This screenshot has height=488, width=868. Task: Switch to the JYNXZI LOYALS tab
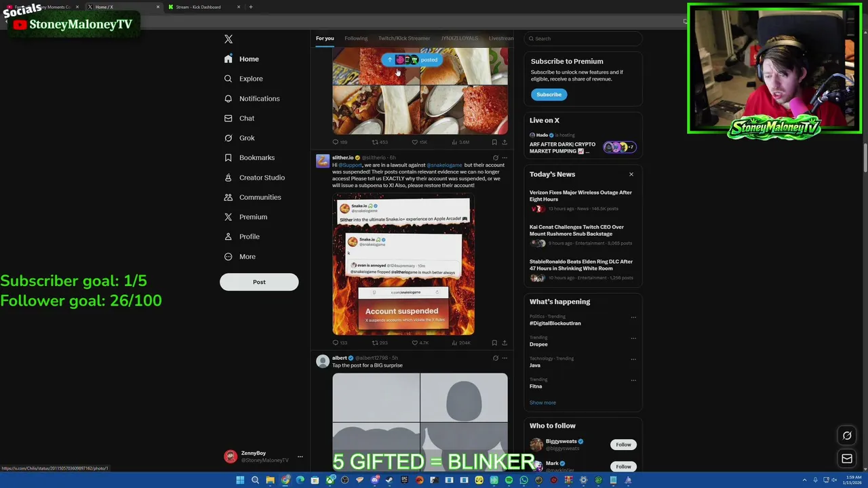pyautogui.click(x=460, y=38)
